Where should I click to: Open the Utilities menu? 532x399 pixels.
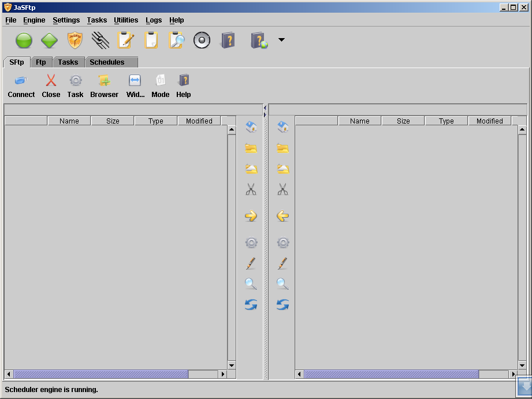coord(126,20)
